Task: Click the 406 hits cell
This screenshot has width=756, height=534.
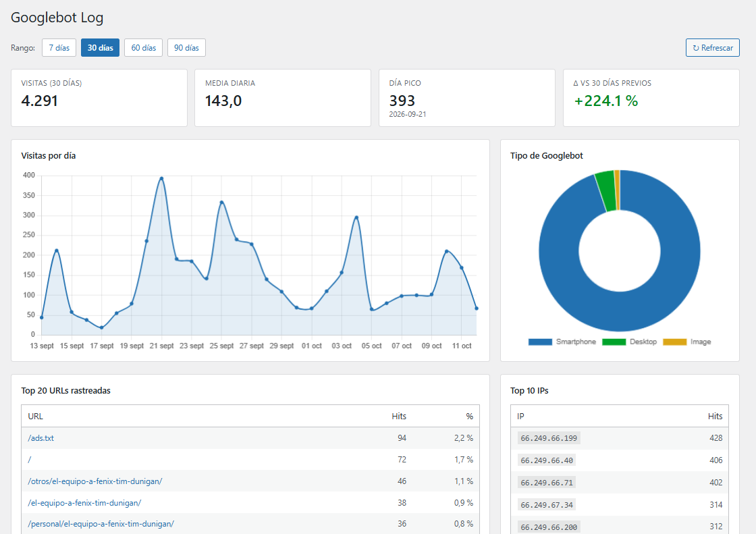Action: [x=716, y=460]
